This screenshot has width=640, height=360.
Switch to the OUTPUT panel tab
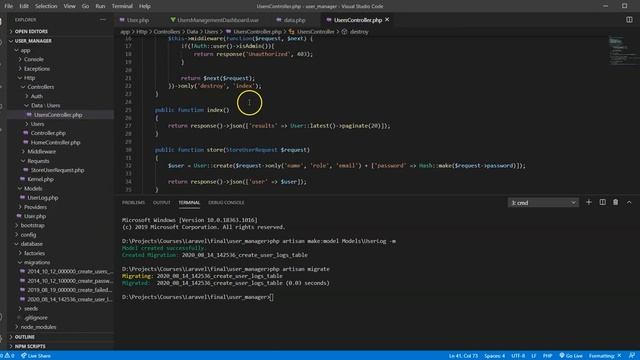pos(161,202)
